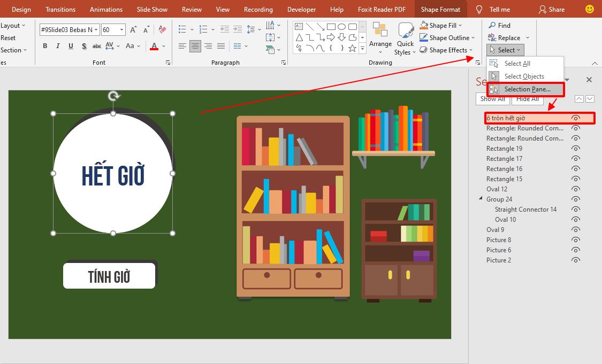Expand the Shape Fill dropdown
This screenshot has height=364, width=602.
(460, 26)
